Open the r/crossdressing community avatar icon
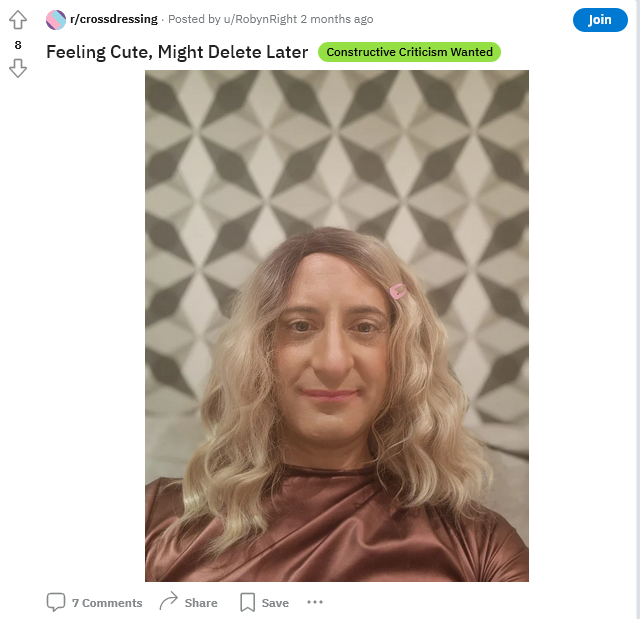This screenshot has width=640, height=619. coord(56,20)
